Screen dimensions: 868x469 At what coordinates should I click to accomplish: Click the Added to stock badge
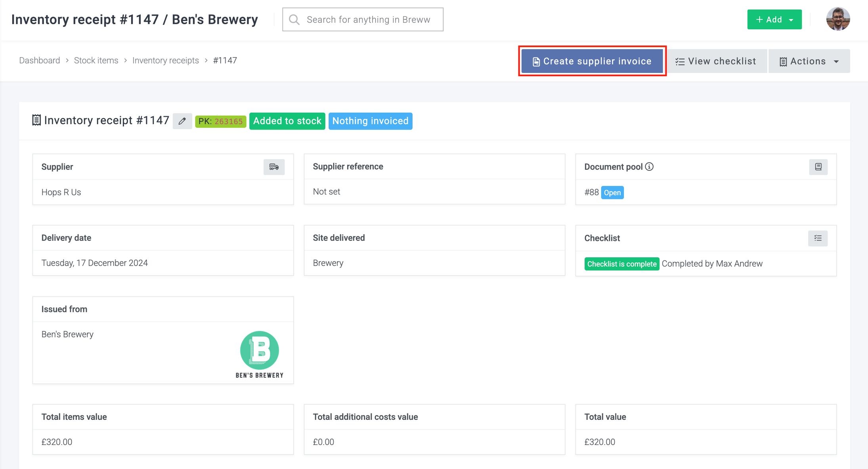click(x=287, y=121)
